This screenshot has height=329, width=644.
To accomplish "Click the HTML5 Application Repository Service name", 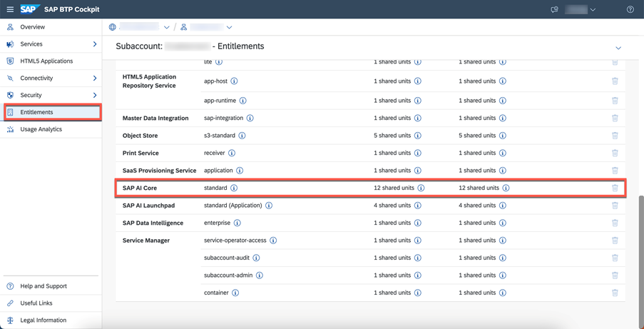I will 149,81.
